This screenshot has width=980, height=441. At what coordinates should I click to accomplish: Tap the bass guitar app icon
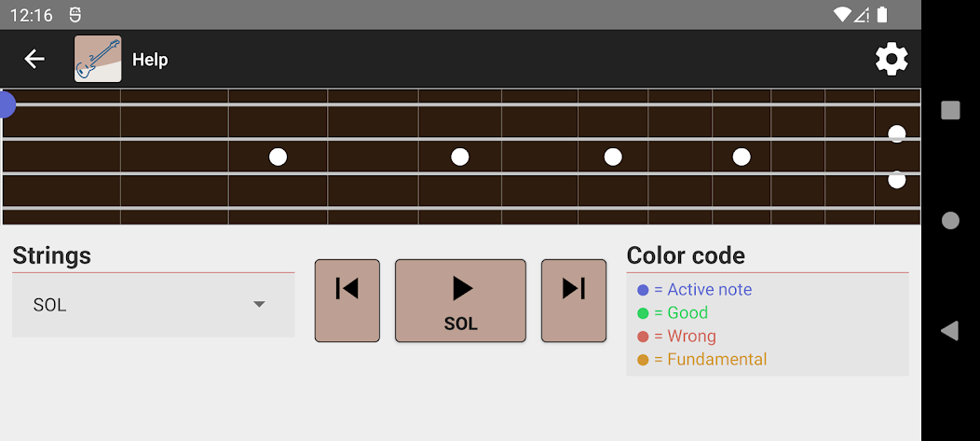[x=98, y=60]
